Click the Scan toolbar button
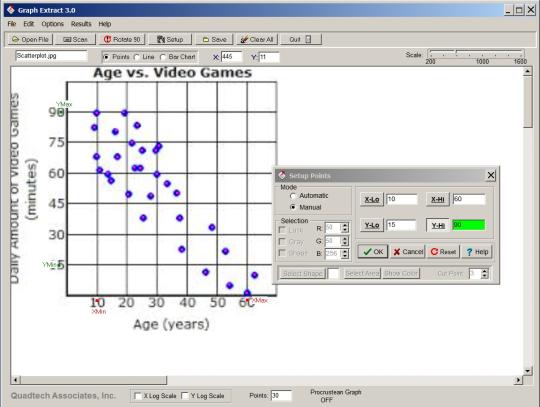 (75, 40)
